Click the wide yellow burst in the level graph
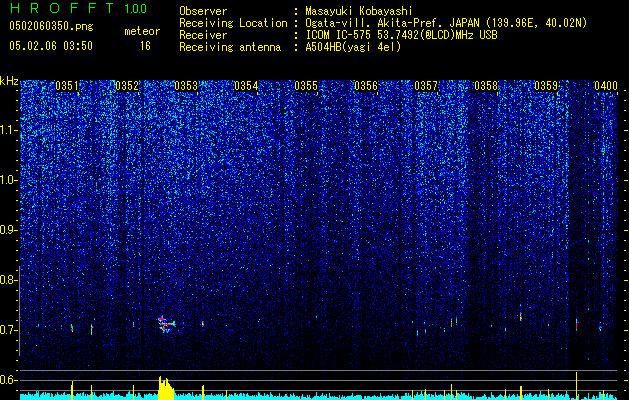Viewport: 629px width, 400px height. (x=166, y=388)
